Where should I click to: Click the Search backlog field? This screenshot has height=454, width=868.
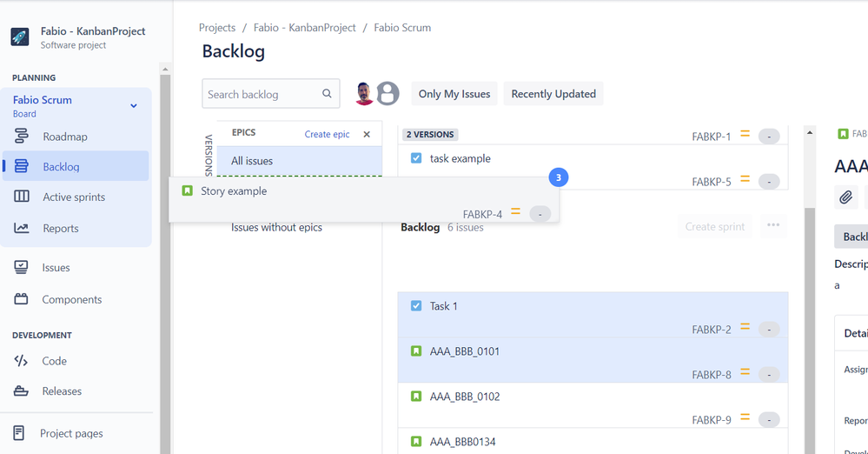(262, 94)
